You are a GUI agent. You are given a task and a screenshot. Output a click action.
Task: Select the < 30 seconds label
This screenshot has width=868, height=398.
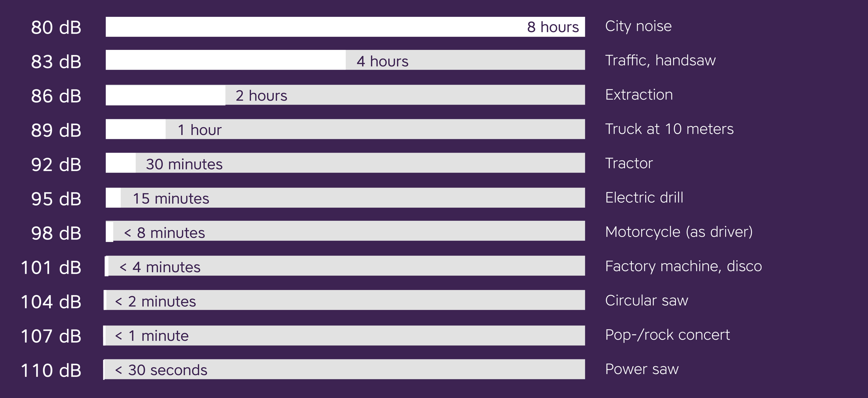point(161,370)
